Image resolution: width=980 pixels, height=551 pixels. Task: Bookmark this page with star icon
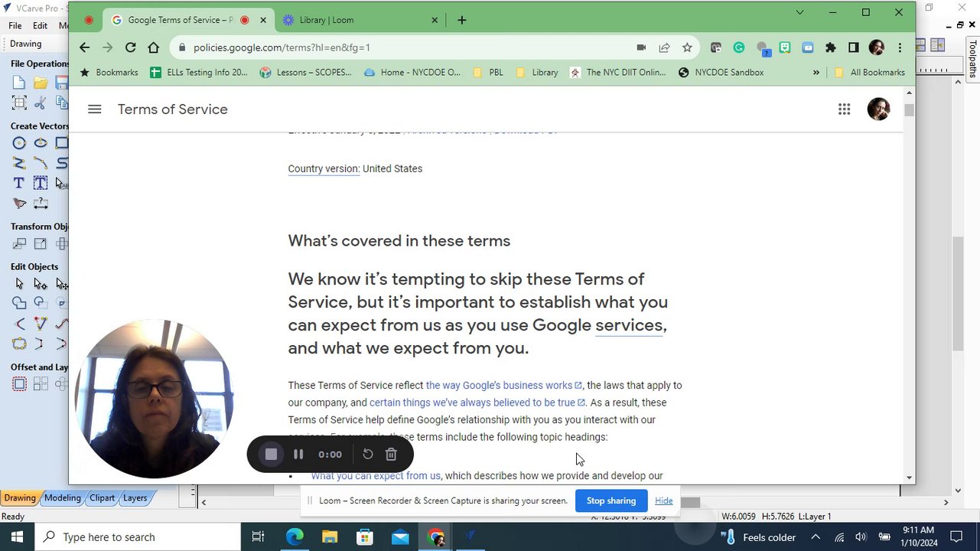coord(687,47)
